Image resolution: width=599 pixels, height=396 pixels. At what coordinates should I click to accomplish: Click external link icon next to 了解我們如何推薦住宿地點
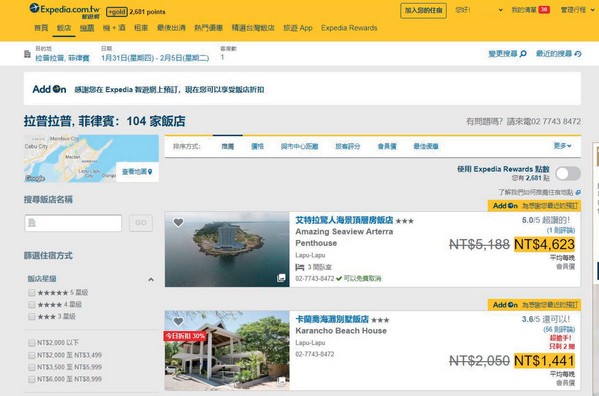[578, 192]
